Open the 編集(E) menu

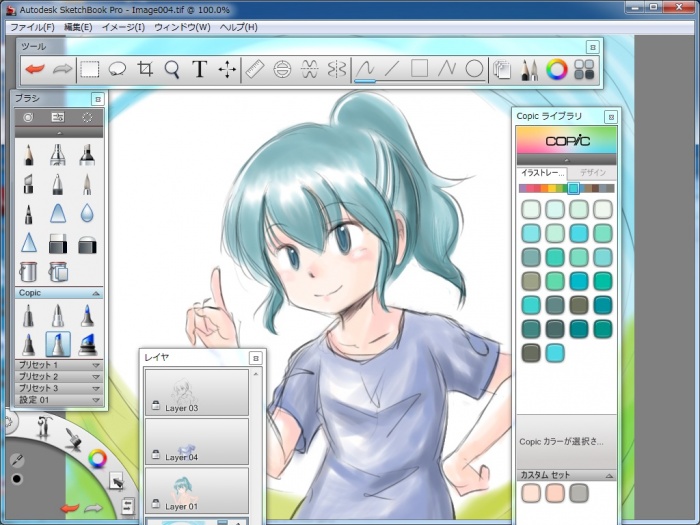tap(78, 27)
